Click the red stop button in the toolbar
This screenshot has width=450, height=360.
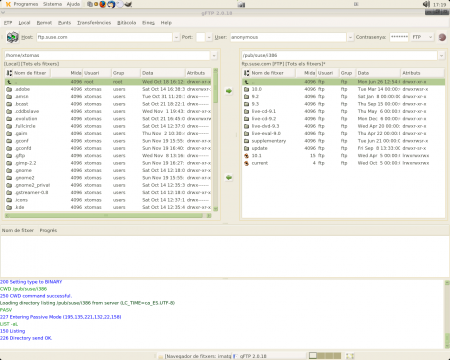point(442,37)
